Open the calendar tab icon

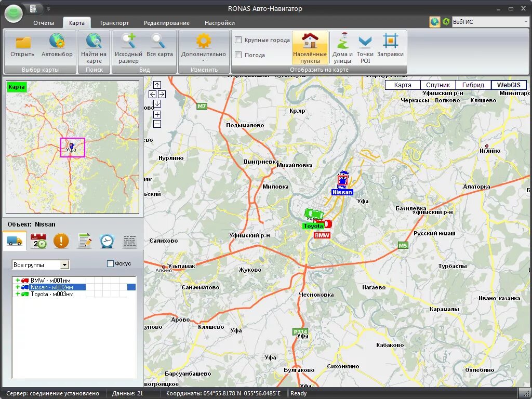tap(38, 241)
